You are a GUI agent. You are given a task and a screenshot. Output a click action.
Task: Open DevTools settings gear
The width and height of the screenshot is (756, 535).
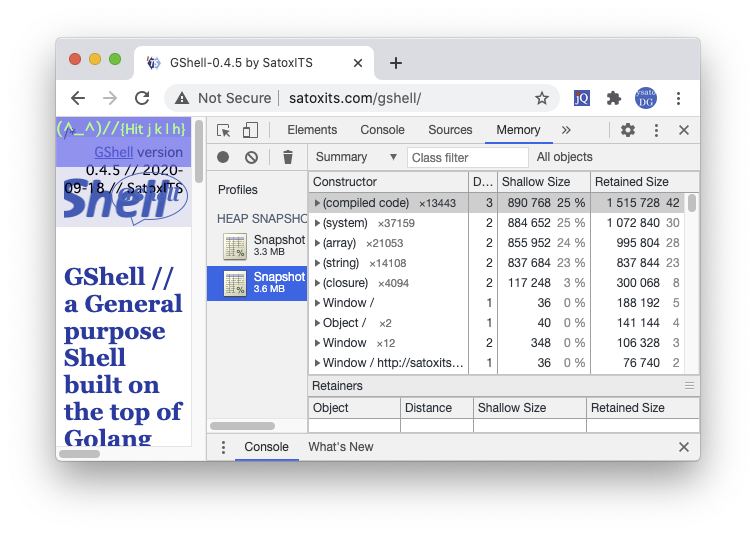coord(628,130)
